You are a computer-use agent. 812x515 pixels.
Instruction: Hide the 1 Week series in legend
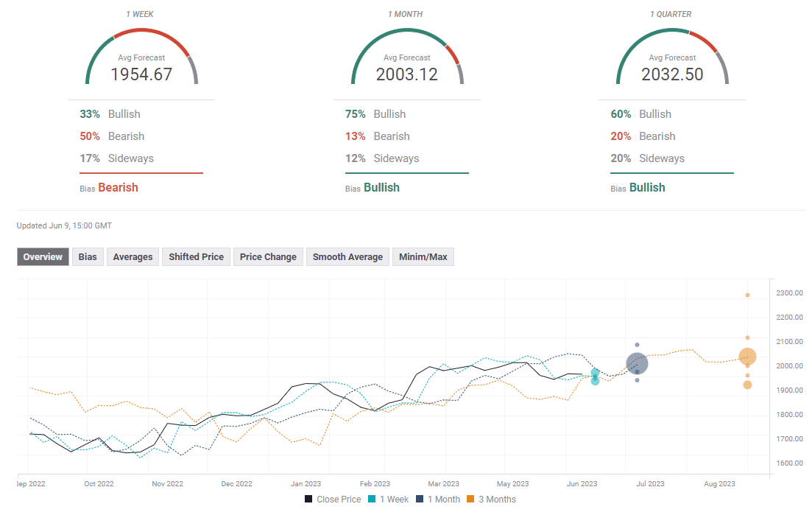[391, 500]
